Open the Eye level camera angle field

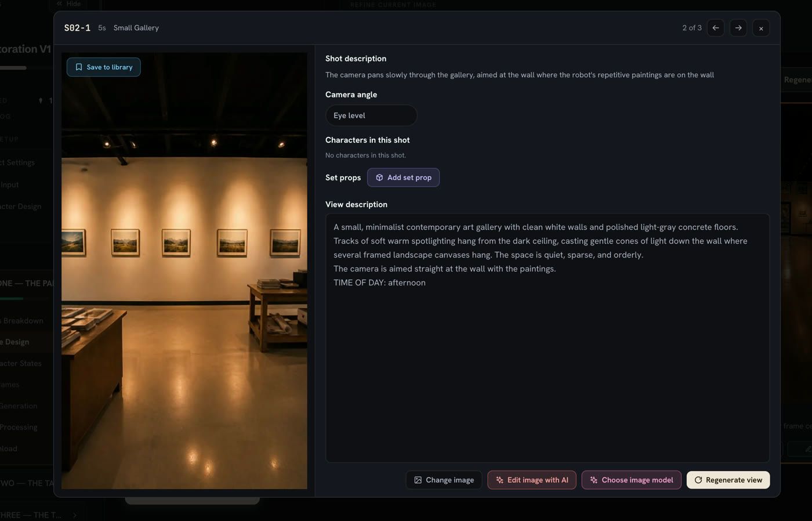[x=371, y=115]
